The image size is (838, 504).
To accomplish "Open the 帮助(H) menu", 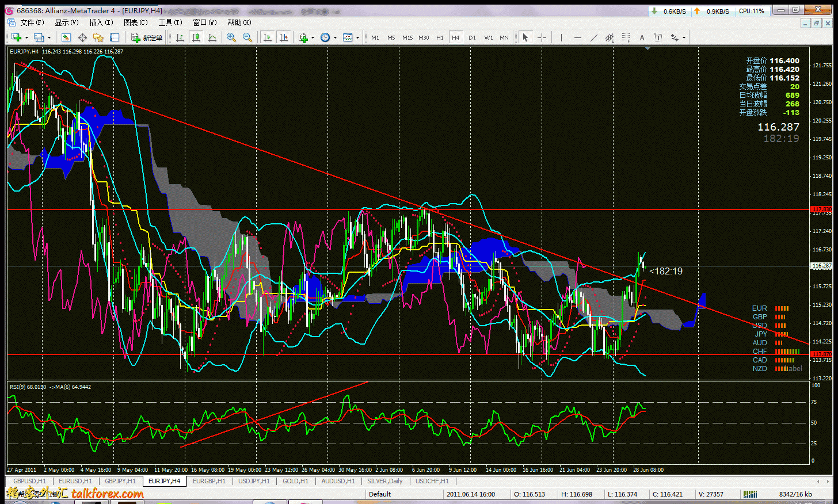I will pyautogui.click(x=239, y=22).
